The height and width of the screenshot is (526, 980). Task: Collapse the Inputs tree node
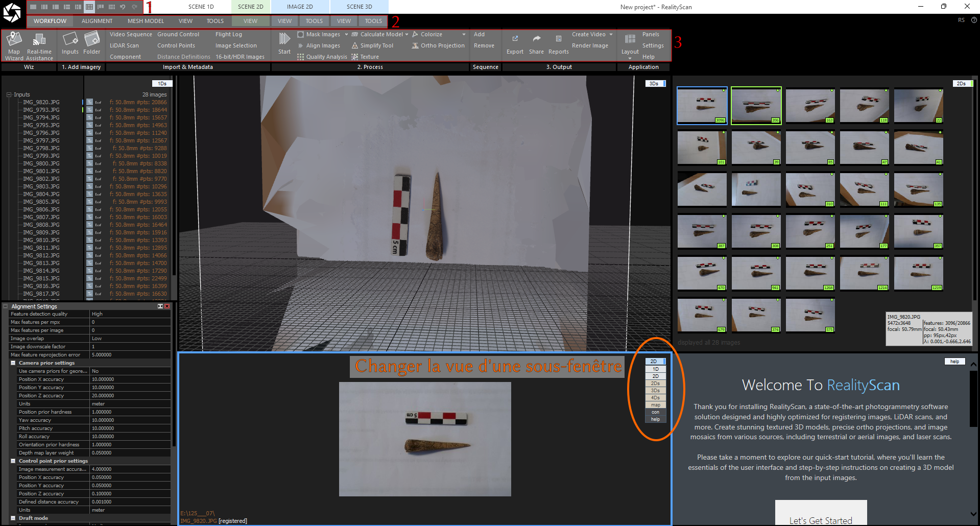tap(9, 94)
